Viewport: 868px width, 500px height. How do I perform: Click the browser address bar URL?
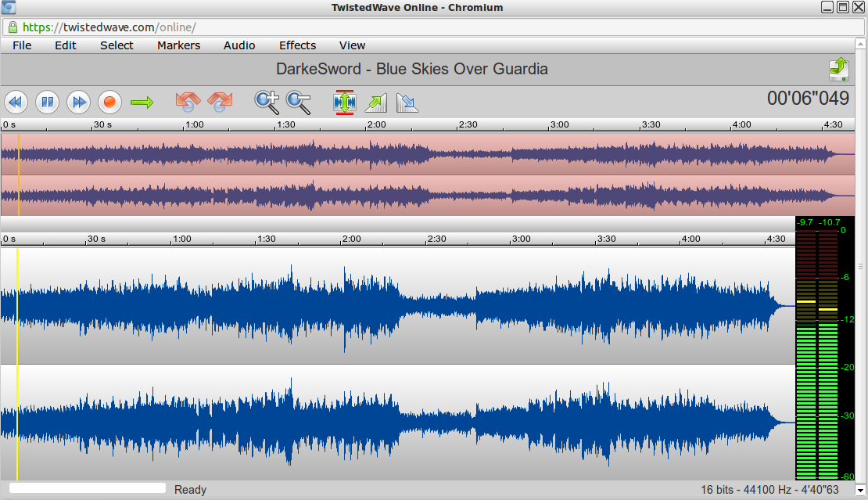point(109,27)
